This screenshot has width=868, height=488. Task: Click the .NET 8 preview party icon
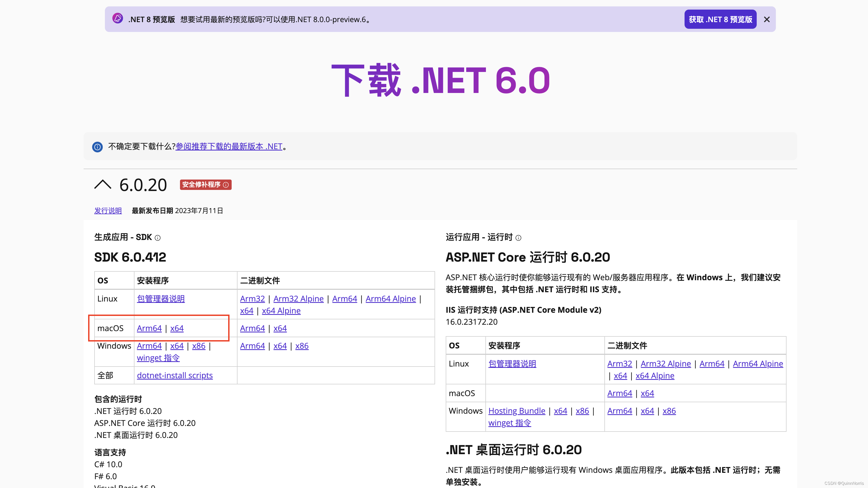tap(118, 19)
